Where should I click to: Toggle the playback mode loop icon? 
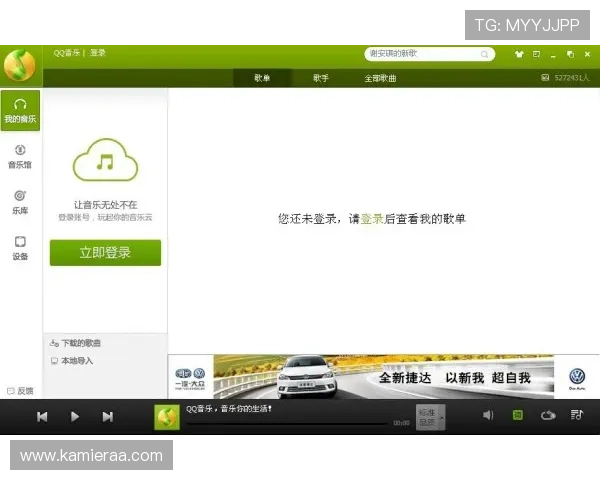coord(548,415)
